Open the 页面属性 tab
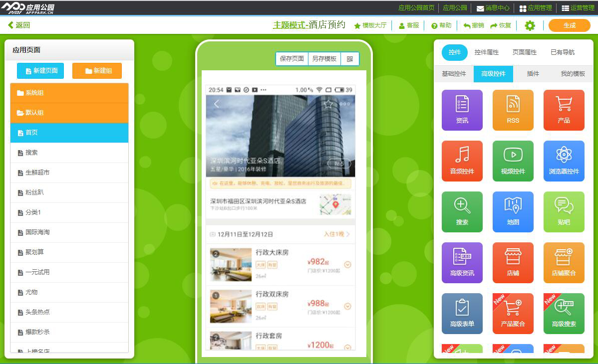598x364 pixels. coord(524,52)
